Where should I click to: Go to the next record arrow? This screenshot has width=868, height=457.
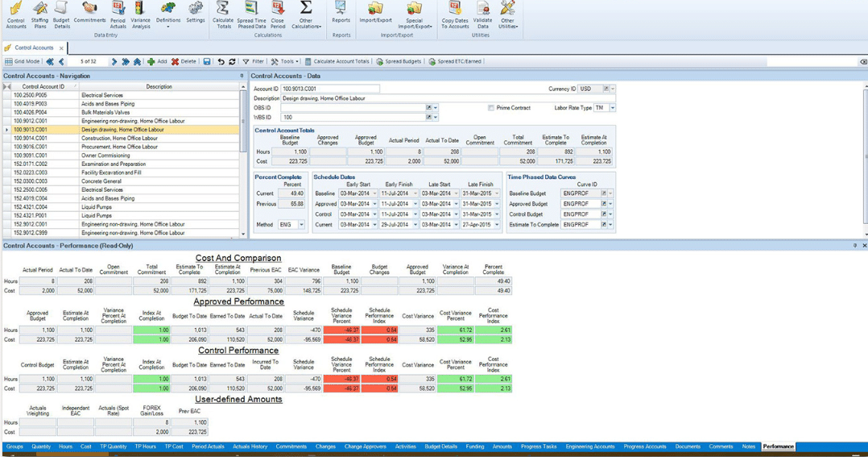(x=114, y=61)
